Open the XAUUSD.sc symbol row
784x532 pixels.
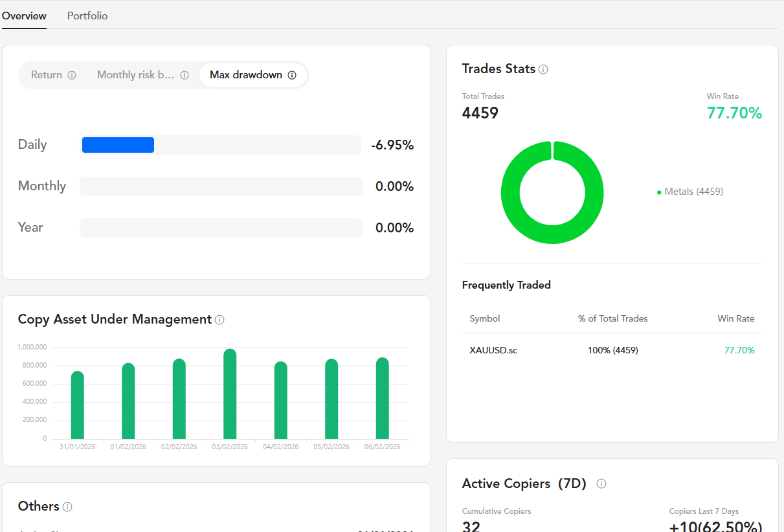click(x=493, y=350)
